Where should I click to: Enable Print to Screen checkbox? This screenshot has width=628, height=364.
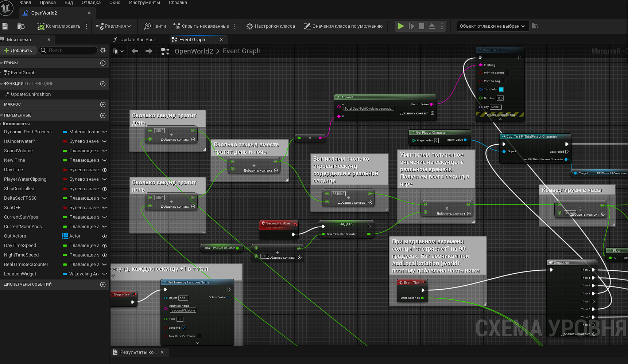tap(507, 73)
